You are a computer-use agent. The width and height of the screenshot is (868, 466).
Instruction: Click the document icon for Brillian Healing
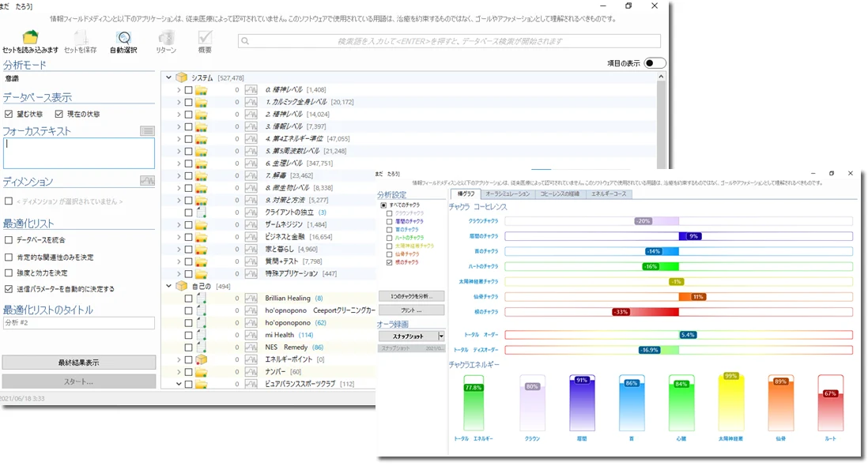point(201,298)
